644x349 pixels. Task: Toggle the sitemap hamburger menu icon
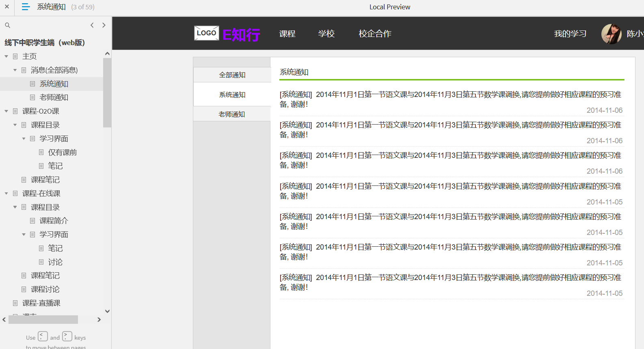click(x=26, y=7)
